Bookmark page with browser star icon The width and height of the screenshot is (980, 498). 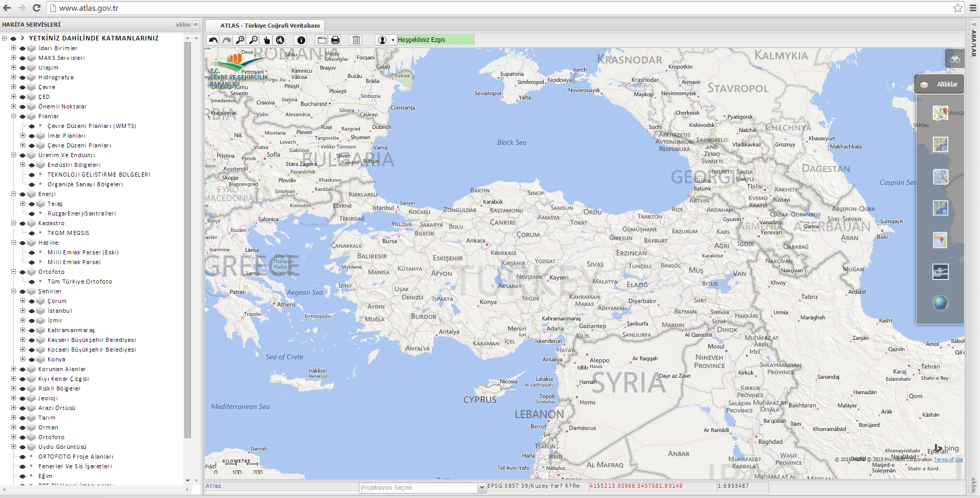pos(957,8)
